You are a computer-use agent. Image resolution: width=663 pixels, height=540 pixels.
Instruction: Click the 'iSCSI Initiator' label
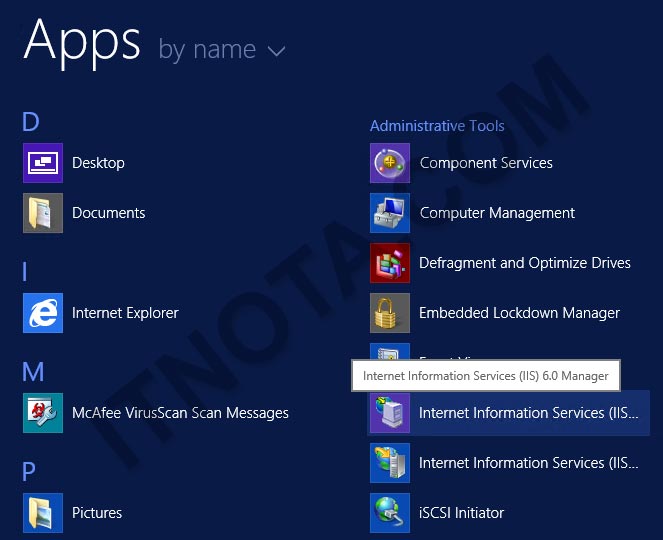(x=462, y=513)
